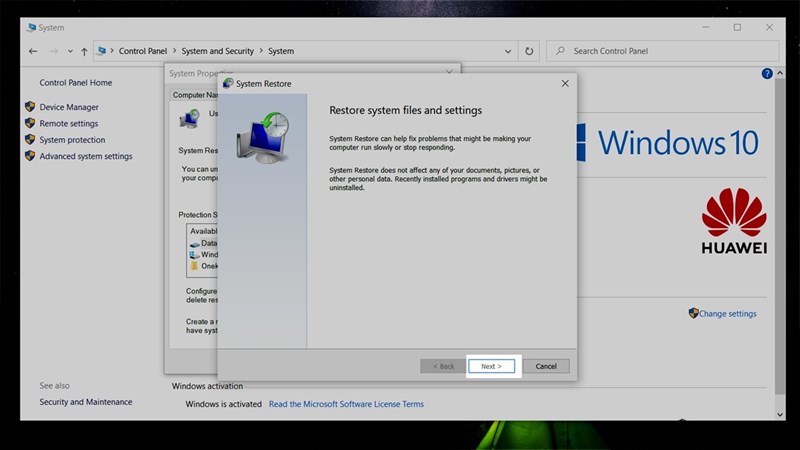800x450 pixels.
Task: Click the address bar computer icon
Action: coord(102,51)
